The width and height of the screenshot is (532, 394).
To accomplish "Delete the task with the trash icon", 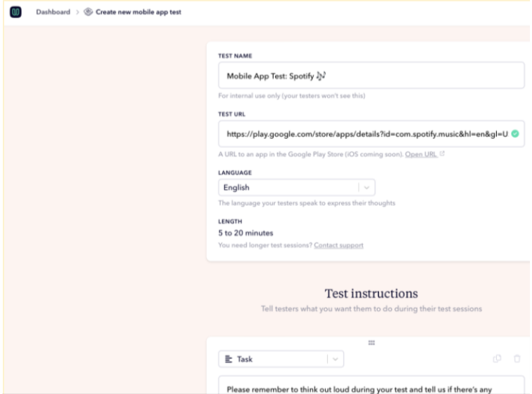I will (517, 358).
